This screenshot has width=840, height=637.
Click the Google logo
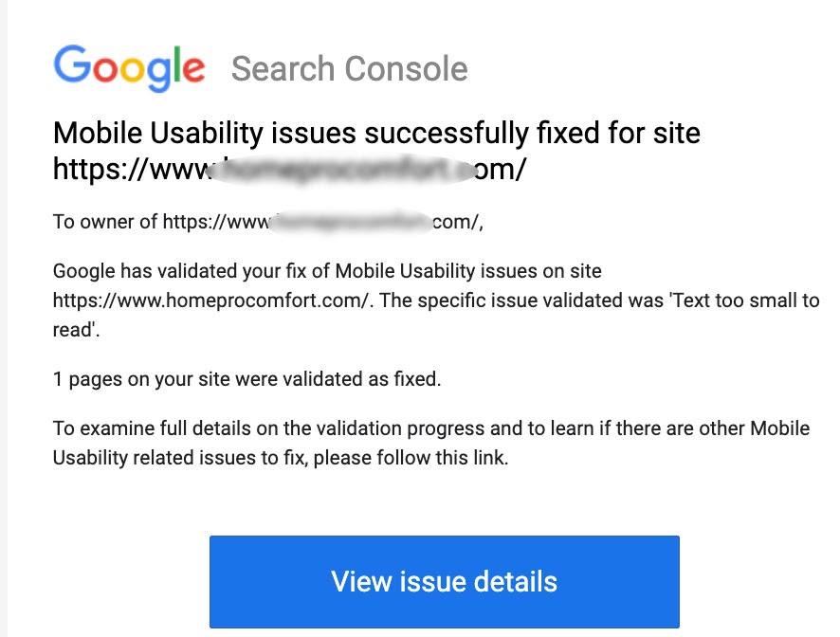[x=129, y=68]
